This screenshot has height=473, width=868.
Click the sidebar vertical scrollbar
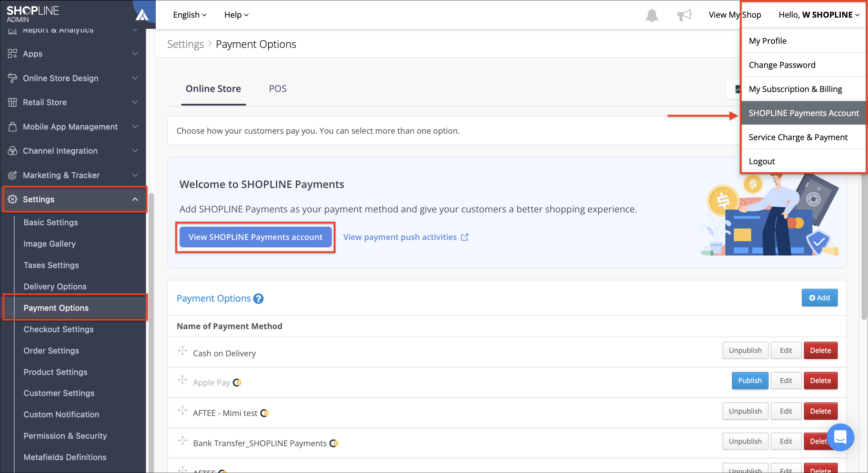[151, 333]
